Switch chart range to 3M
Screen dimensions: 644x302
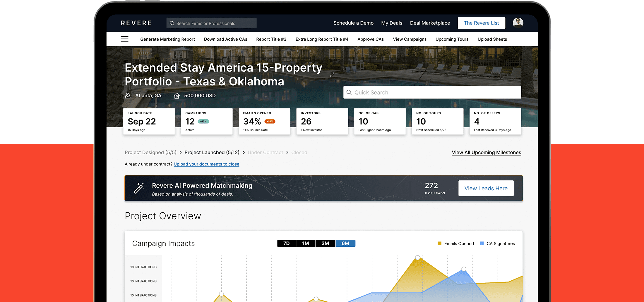click(x=325, y=243)
